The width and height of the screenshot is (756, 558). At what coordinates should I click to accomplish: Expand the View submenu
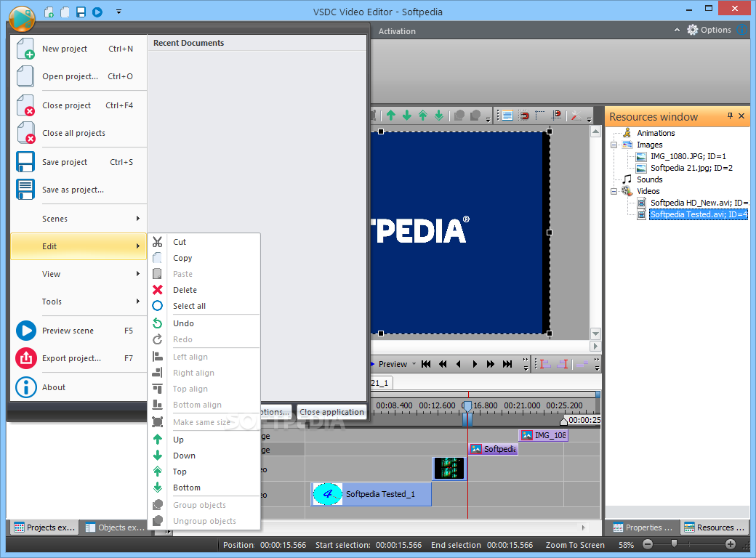[x=79, y=274]
